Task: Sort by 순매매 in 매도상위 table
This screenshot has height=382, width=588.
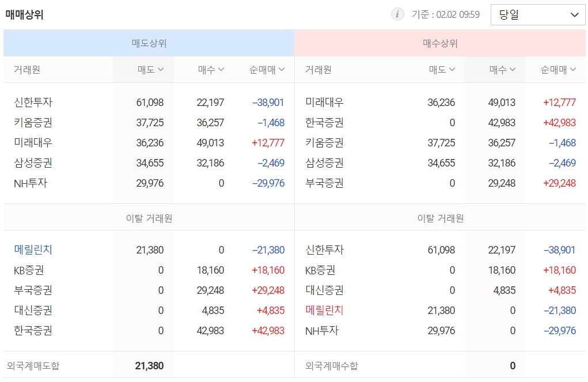Action: coord(267,69)
